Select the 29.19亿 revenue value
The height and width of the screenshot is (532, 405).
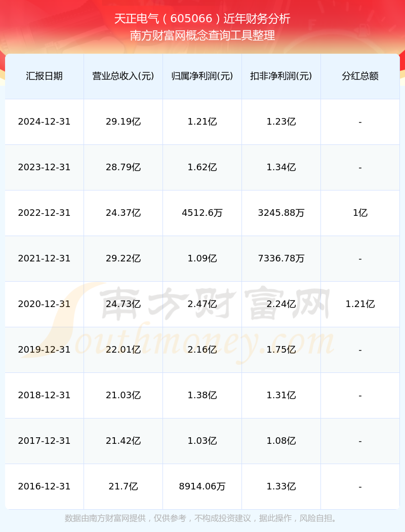tap(123, 122)
